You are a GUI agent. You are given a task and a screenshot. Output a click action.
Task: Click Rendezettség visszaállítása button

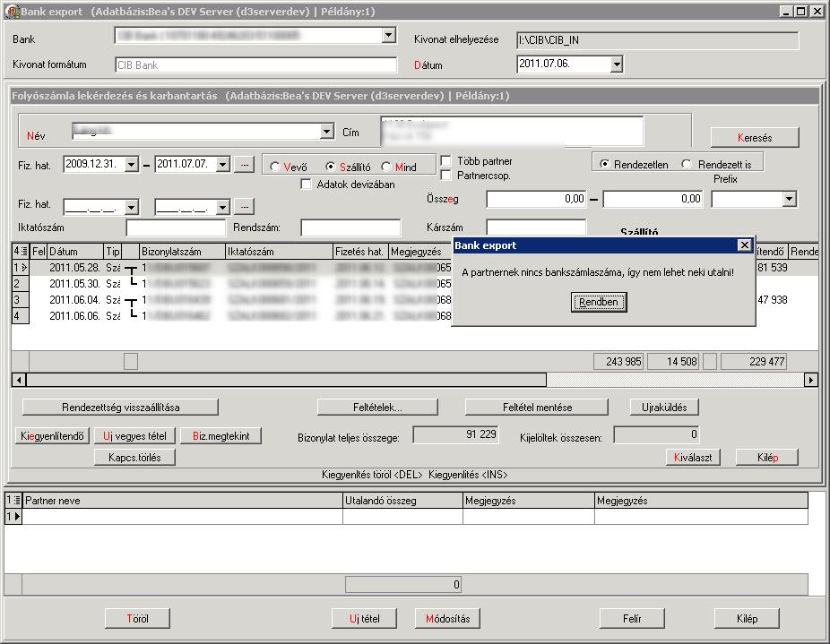point(120,407)
